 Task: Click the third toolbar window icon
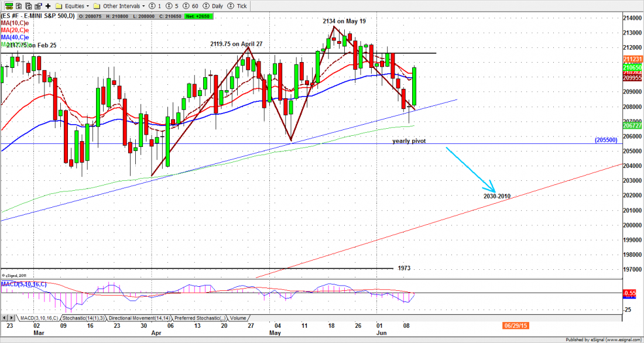29,5
